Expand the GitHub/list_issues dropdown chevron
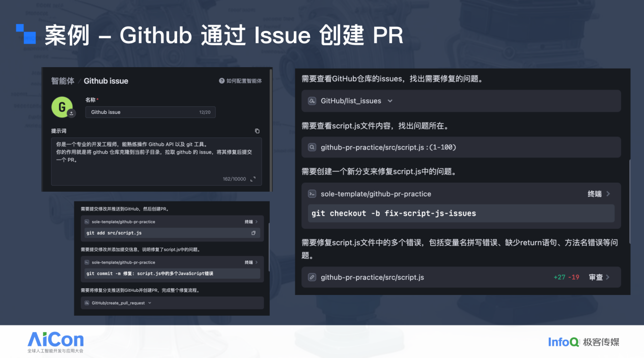Screen dimensions: 644x358 (390, 101)
